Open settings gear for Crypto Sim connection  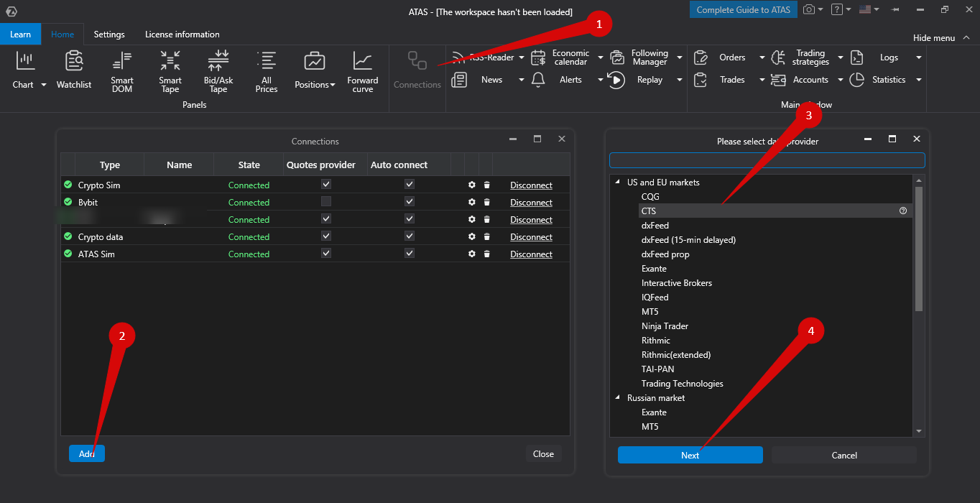(472, 185)
